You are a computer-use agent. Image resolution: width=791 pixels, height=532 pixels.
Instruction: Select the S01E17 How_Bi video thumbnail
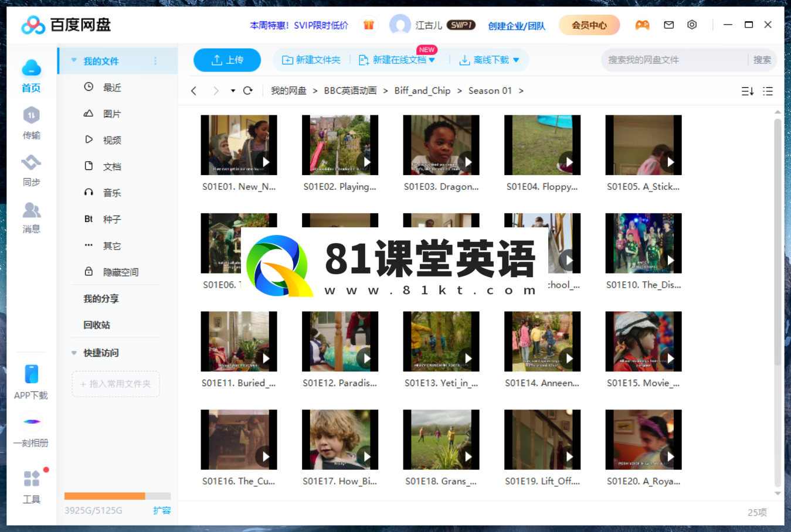coord(340,439)
